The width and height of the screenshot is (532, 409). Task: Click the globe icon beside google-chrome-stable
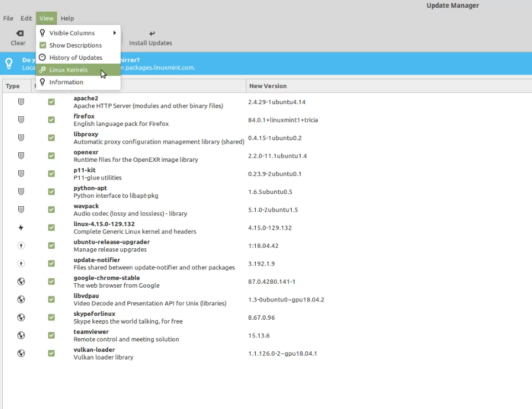pos(20,282)
